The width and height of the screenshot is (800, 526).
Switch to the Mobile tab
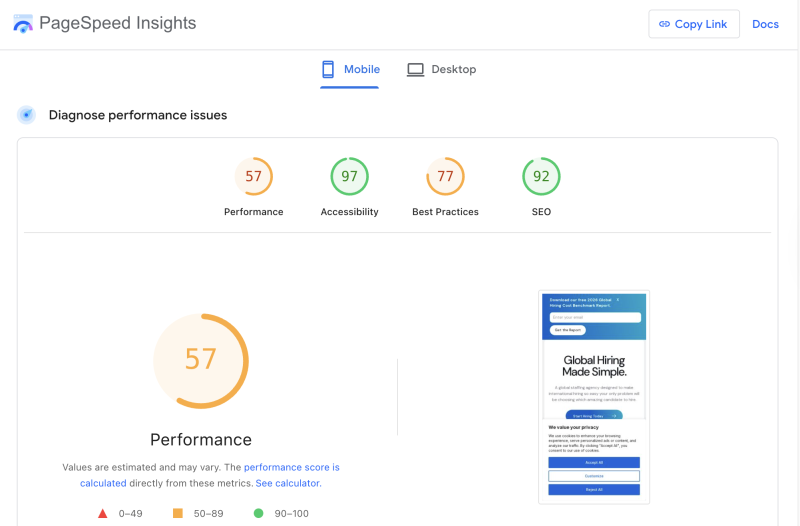point(350,69)
